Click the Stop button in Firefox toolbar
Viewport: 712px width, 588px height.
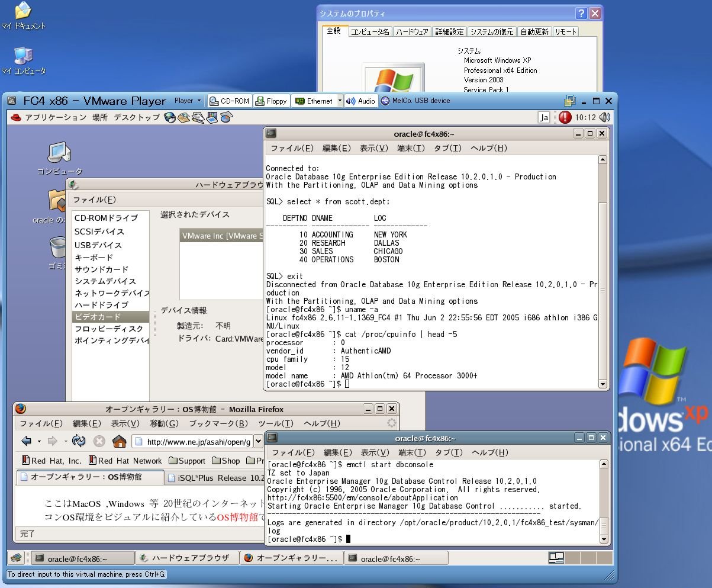tap(99, 441)
